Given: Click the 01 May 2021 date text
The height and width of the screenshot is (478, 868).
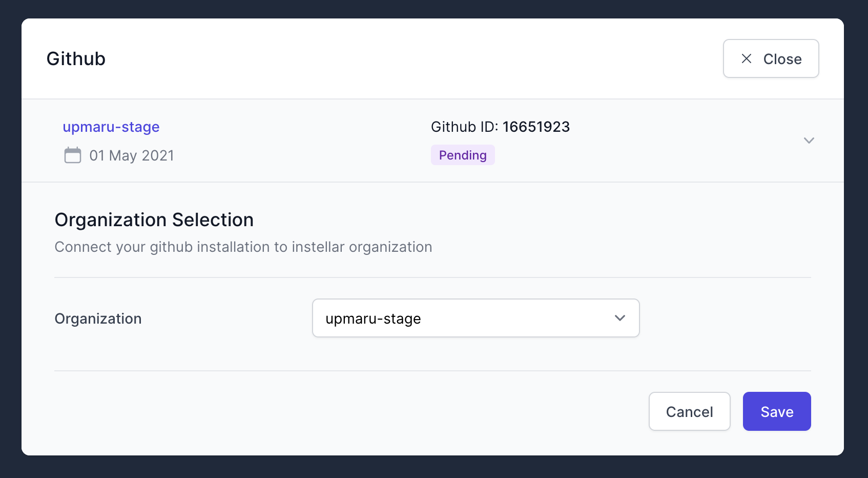Looking at the screenshot, I should tap(131, 155).
